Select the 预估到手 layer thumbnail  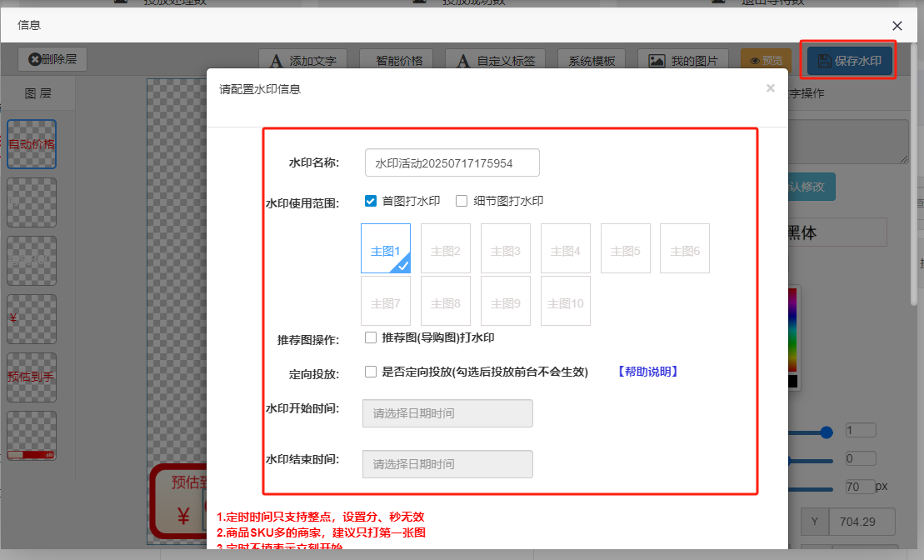click(x=32, y=377)
